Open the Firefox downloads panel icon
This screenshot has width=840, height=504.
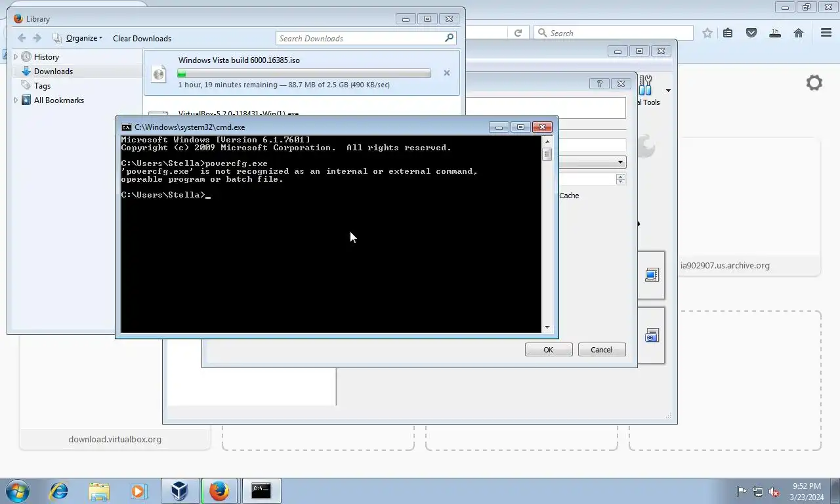(775, 33)
